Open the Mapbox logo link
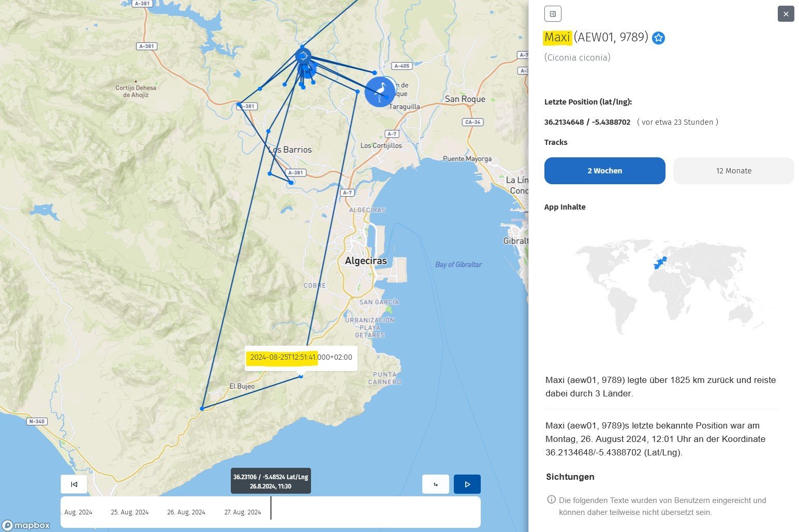Viewport: 799px width, 532px height. pyautogui.click(x=26, y=525)
